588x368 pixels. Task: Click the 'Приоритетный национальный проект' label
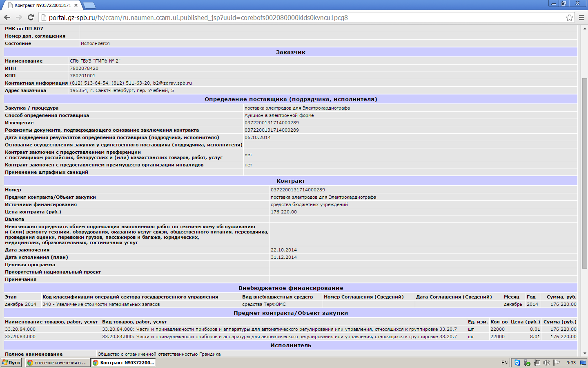[53, 272]
